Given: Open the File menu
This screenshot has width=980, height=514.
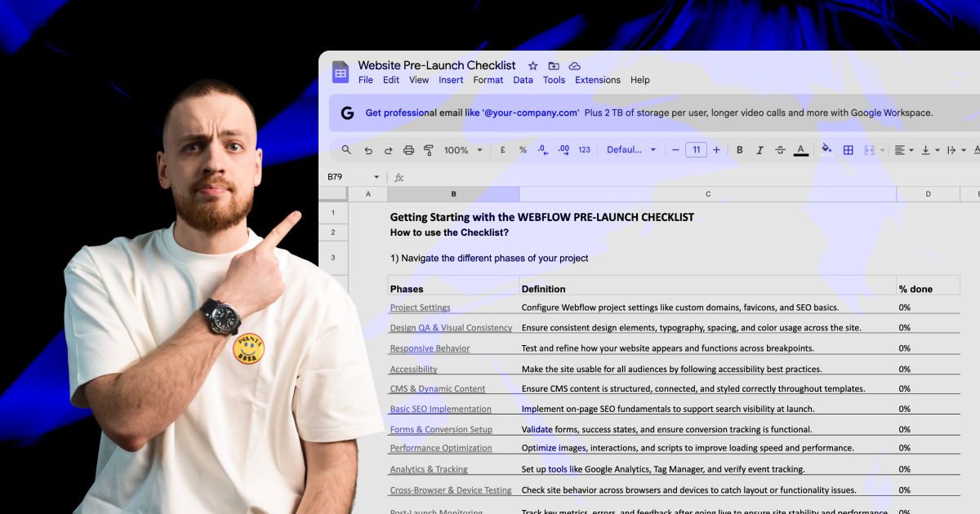Looking at the screenshot, I should pos(366,80).
